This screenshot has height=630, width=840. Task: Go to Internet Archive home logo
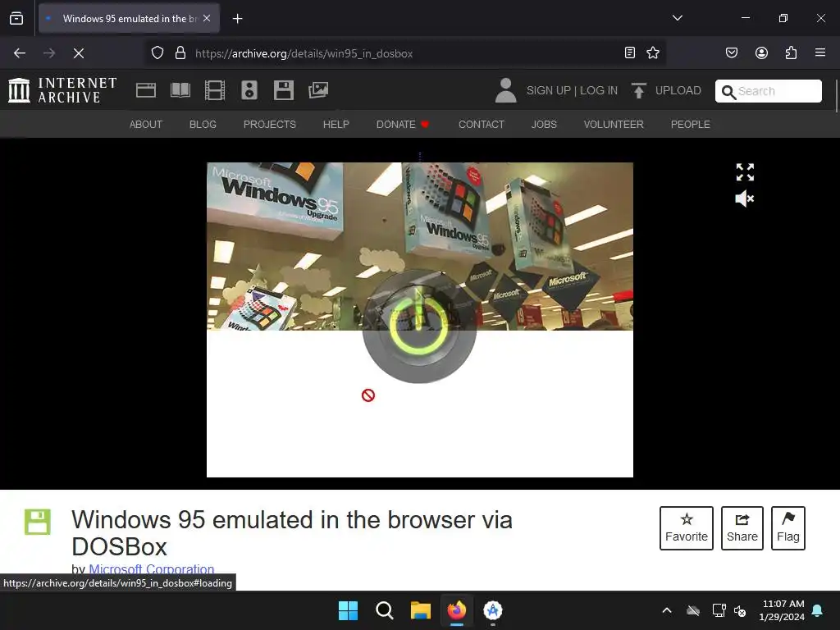click(x=62, y=90)
